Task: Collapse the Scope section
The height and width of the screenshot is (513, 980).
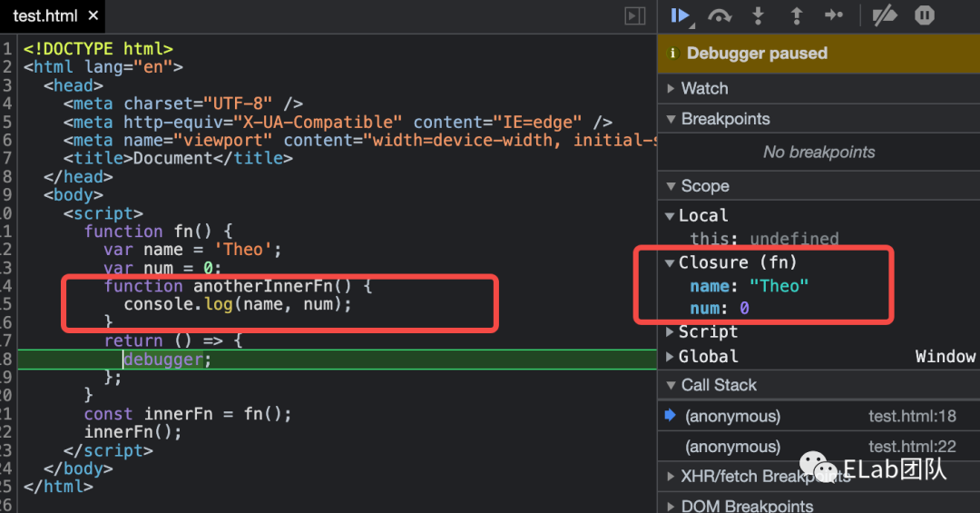Action: pos(818,186)
